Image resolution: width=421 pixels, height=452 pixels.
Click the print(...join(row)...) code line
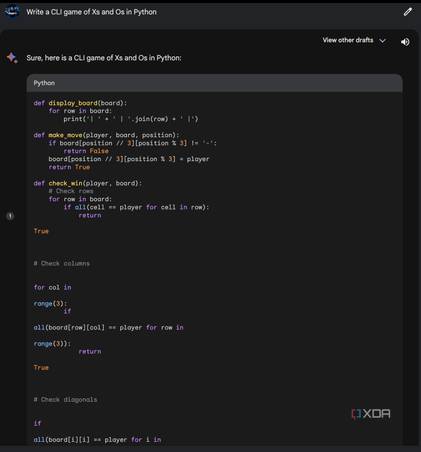pyautogui.click(x=131, y=119)
